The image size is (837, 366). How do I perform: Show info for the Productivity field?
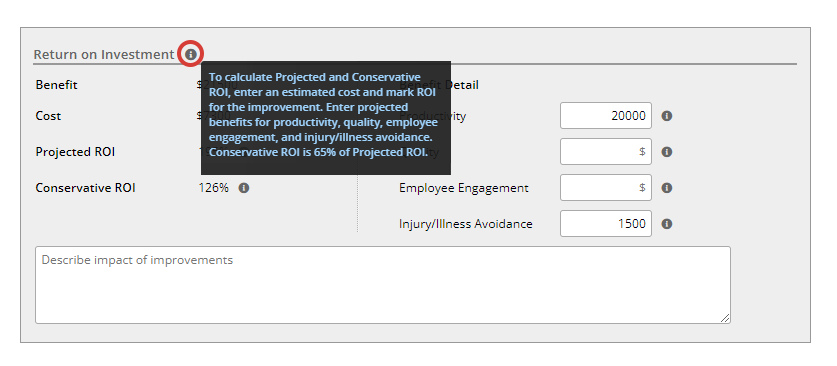pyautogui.click(x=667, y=116)
